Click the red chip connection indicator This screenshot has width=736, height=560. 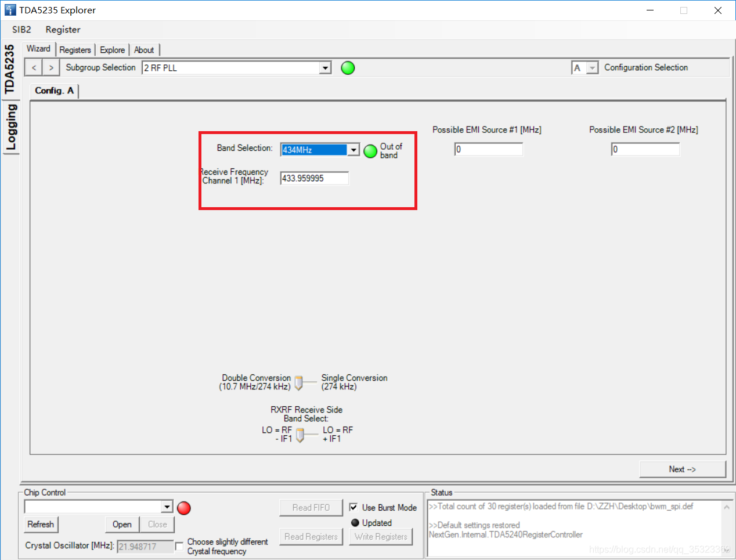click(x=184, y=508)
